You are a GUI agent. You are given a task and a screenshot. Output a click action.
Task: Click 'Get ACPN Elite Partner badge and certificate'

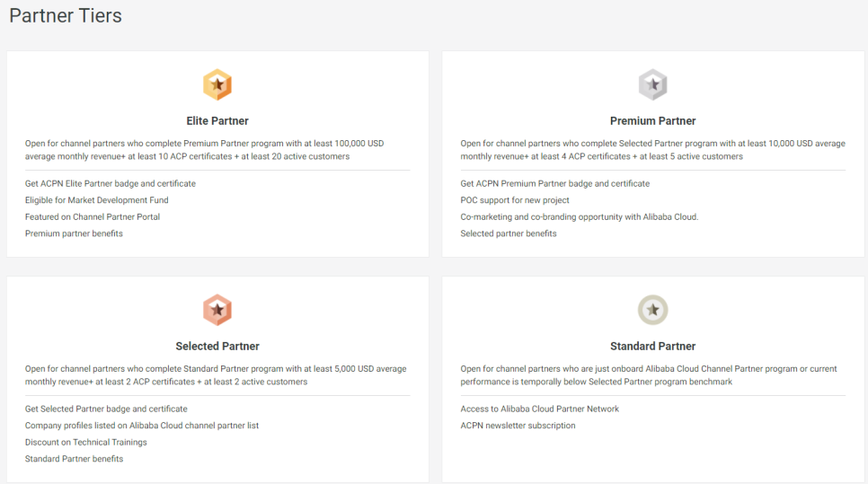click(x=111, y=184)
